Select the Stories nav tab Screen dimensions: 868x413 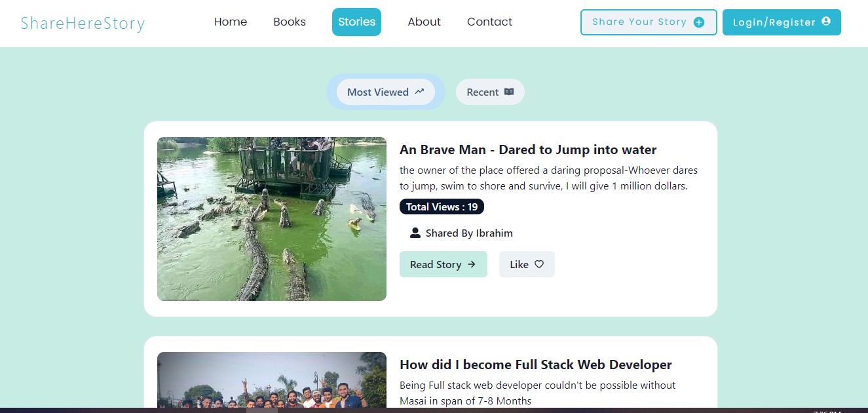[356, 22]
